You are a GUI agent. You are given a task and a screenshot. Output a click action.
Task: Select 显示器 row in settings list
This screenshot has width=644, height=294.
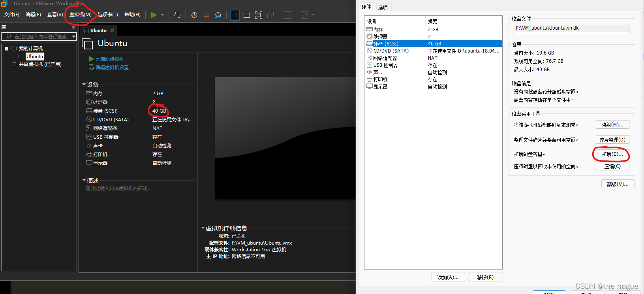pyautogui.click(x=434, y=87)
